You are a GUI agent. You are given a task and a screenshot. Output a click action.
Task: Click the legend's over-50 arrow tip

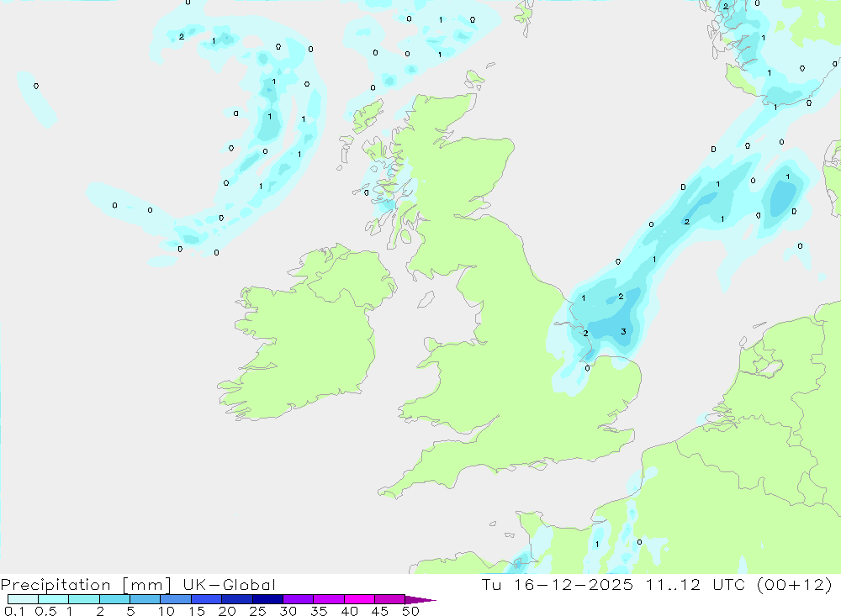coord(420,600)
